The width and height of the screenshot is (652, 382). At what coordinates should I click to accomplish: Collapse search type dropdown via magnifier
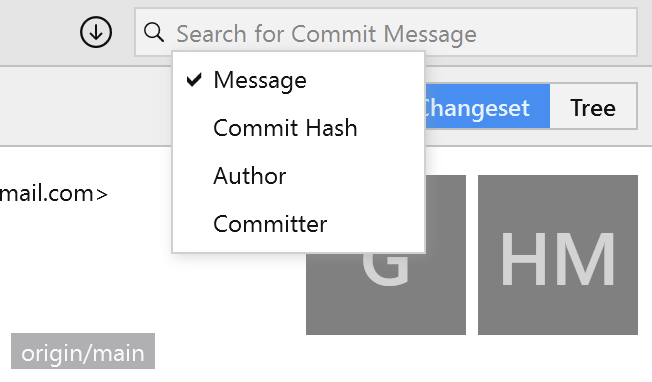point(154,32)
